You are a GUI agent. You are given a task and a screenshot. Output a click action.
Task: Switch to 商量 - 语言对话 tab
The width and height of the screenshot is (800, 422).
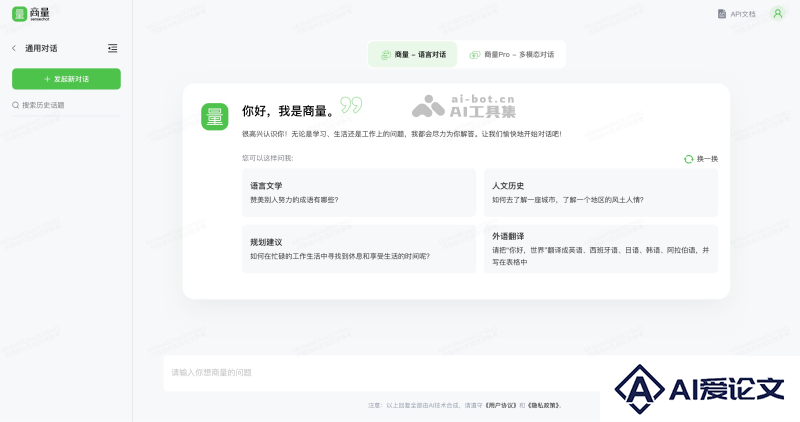tap(413, 55)
